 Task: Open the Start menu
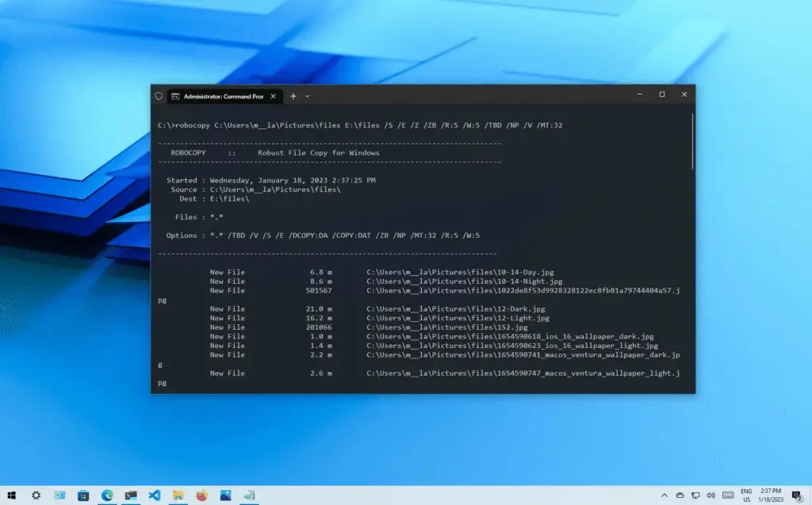(12, 495)
